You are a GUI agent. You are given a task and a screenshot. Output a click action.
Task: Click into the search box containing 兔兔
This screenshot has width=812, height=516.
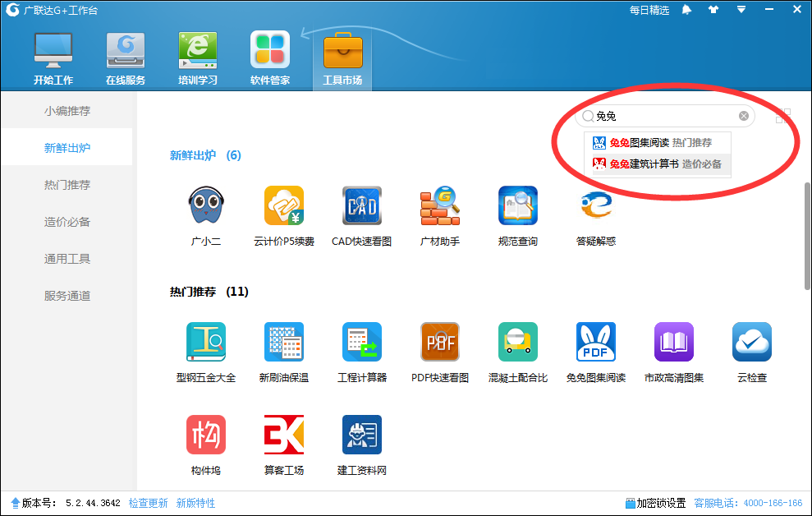[x=665, y=116]
